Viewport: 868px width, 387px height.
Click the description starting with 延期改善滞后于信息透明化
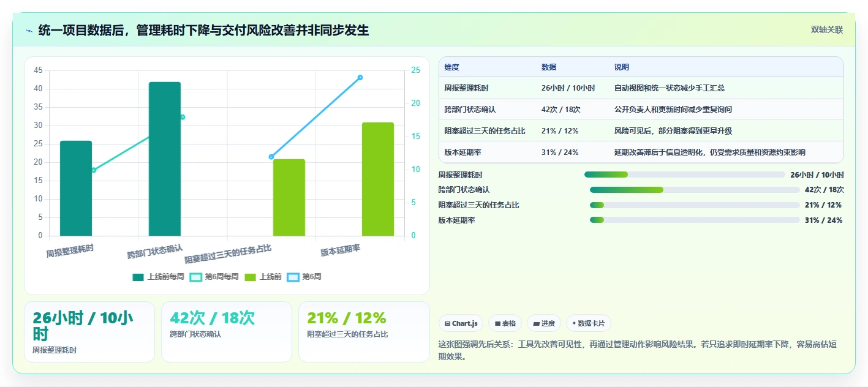coord(710,152)
